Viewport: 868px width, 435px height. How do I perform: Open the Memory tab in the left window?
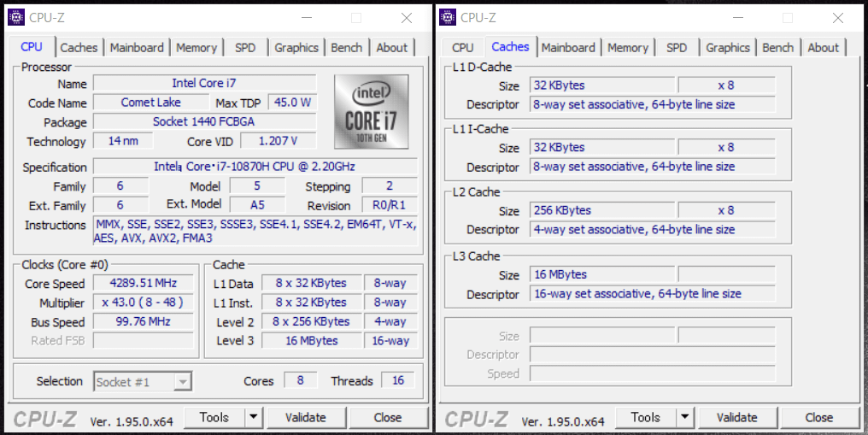(196, 48)
